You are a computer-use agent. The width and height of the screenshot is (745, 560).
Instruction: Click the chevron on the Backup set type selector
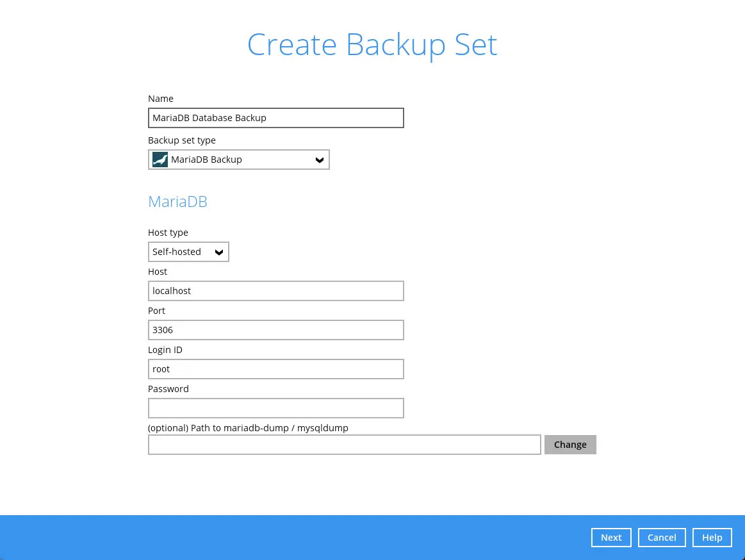[x=319, y=160]
